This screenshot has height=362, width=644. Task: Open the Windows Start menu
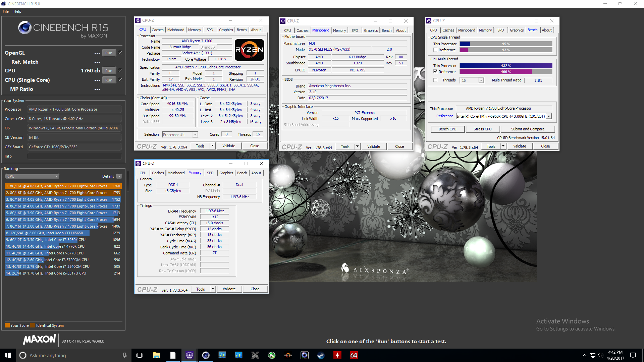point(8,355)
